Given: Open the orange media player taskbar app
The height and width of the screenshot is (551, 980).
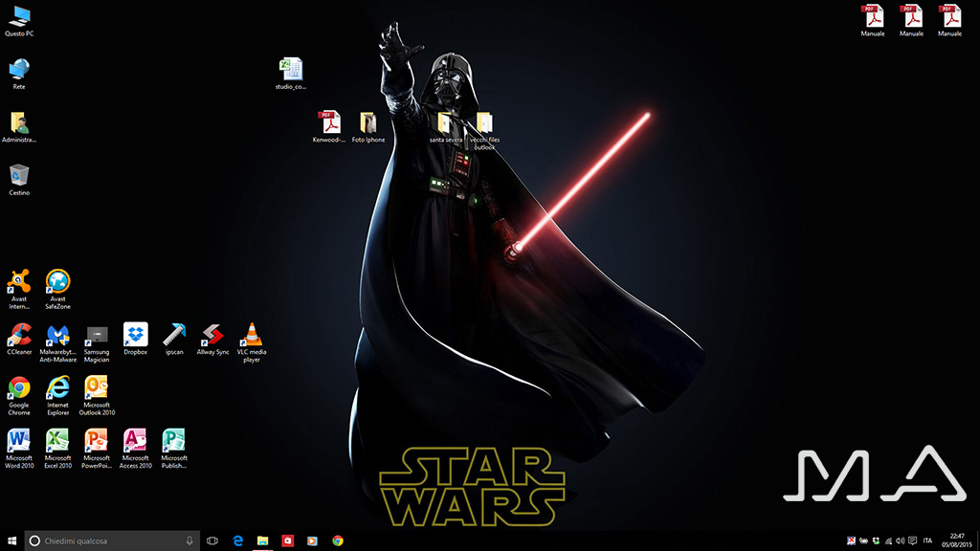Looking at the screenshot, I should click(313, 541).
